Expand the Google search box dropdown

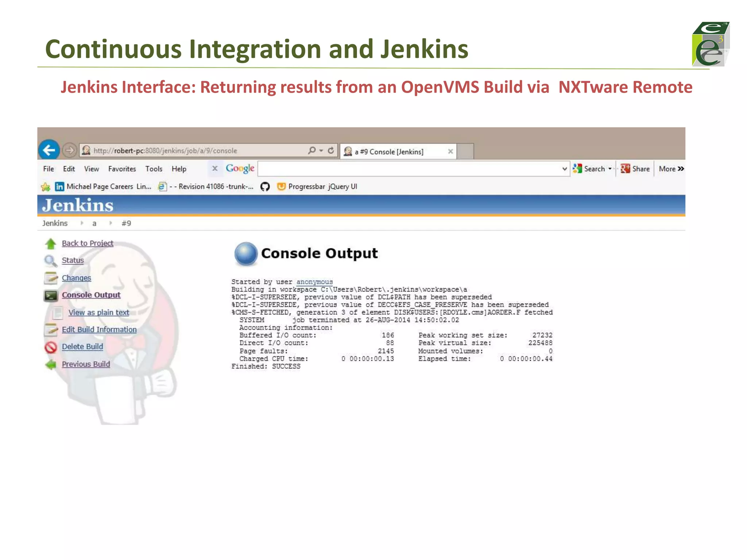[565, 169]
